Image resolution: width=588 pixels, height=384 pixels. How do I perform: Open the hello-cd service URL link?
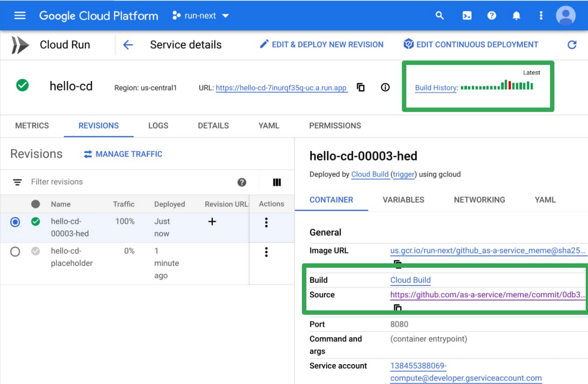click(x=281, y=88)
